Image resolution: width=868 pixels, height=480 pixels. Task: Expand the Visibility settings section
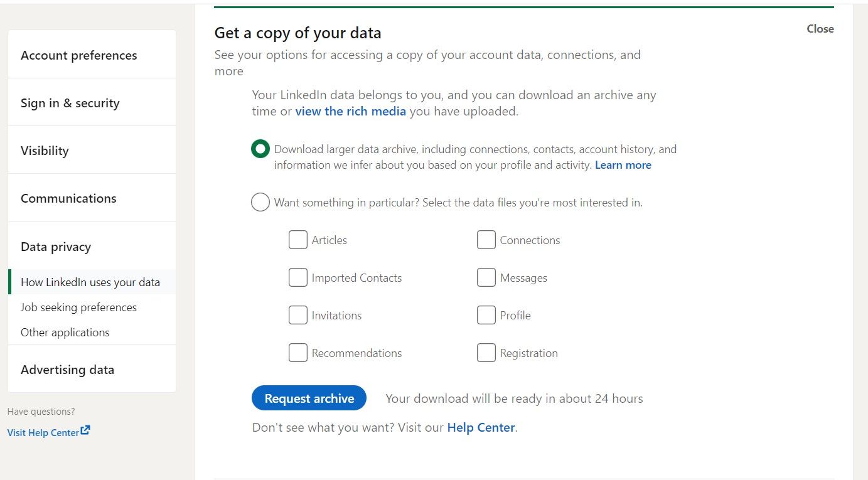pos(45,151)
